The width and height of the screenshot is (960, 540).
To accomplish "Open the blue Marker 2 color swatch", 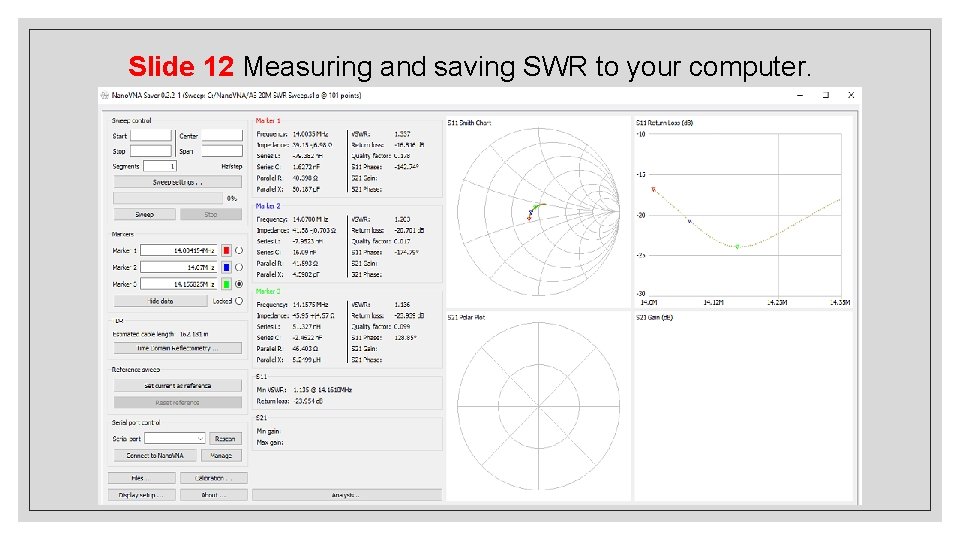I will click(226, 267).
